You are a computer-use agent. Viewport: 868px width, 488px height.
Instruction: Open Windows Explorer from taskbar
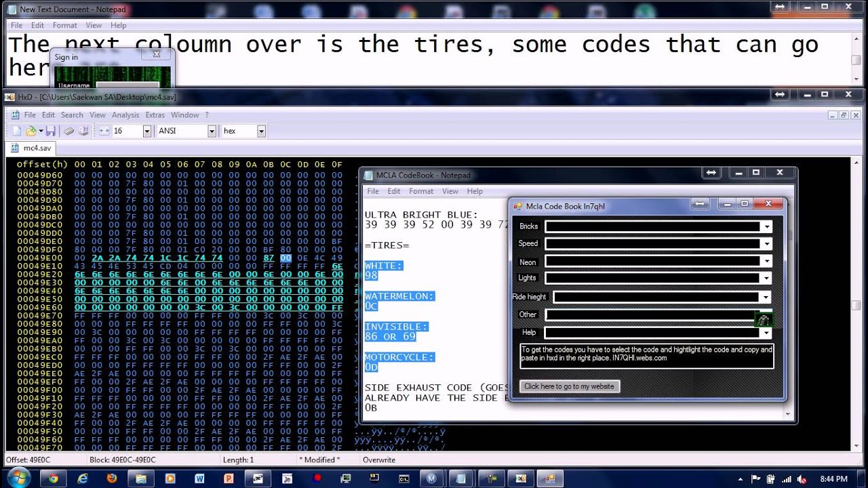pos(141,479)
